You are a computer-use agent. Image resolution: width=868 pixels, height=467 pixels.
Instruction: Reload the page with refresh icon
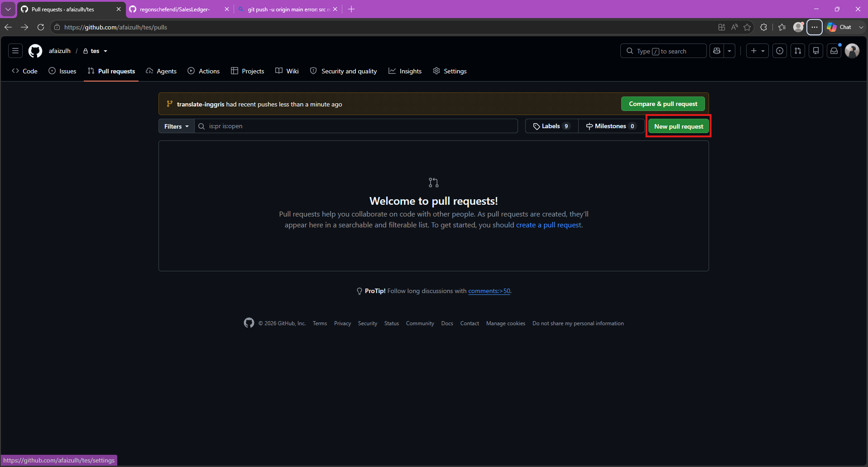(41, 27)
